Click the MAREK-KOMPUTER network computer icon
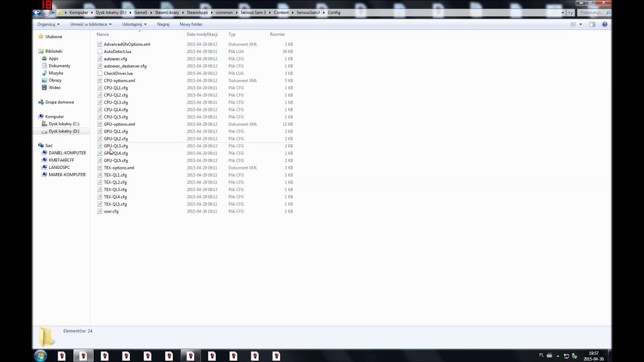Image resolution: width=644 pixels, height=362 pixels. tap(44, 174)
